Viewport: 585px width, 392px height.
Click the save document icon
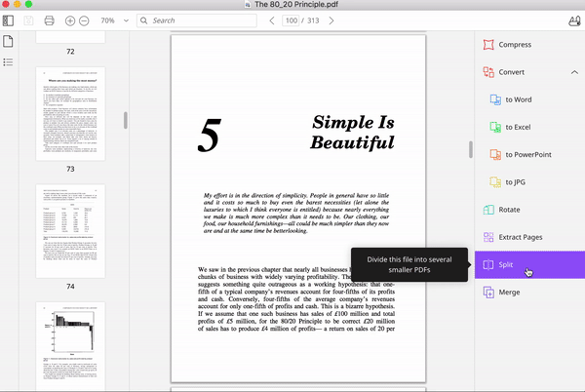pyautogui.click(x=28, y=20)
